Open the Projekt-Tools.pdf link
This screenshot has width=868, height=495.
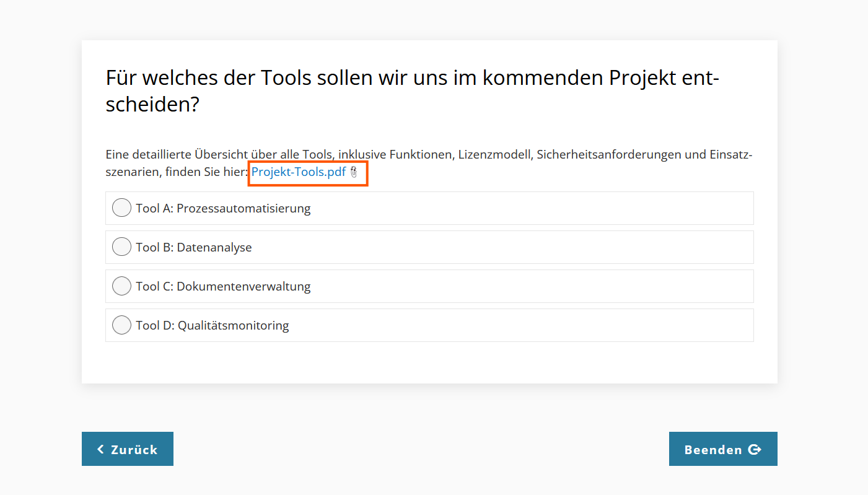click(298, 172)
